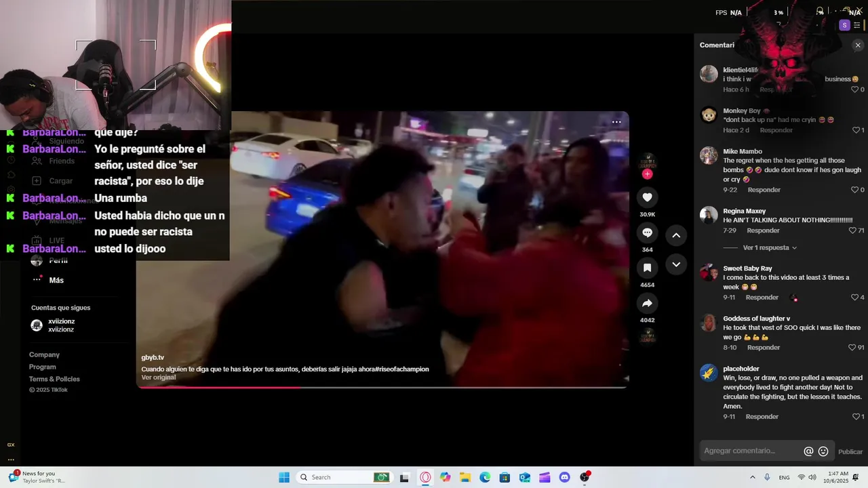The image size is (868, 488).
Task: Open Microsoft Edge from the taskbar
Action: [x=485, y=477]
